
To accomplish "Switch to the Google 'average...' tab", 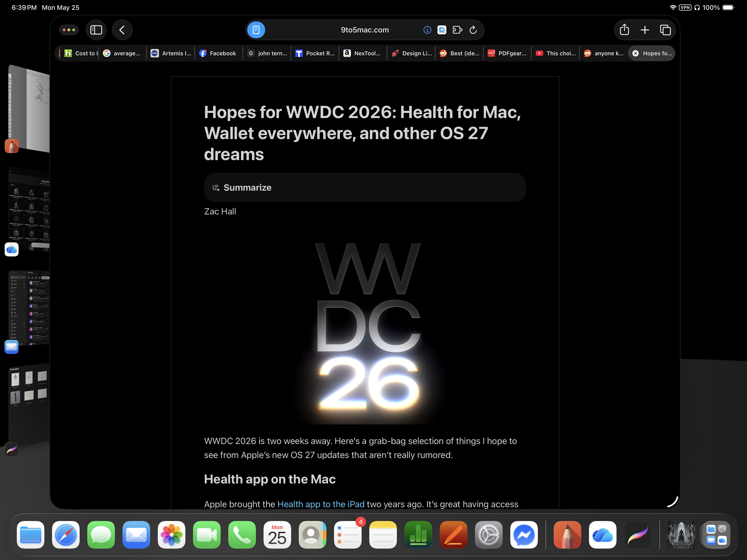I will pyautogui.click(x=122, y=53).
